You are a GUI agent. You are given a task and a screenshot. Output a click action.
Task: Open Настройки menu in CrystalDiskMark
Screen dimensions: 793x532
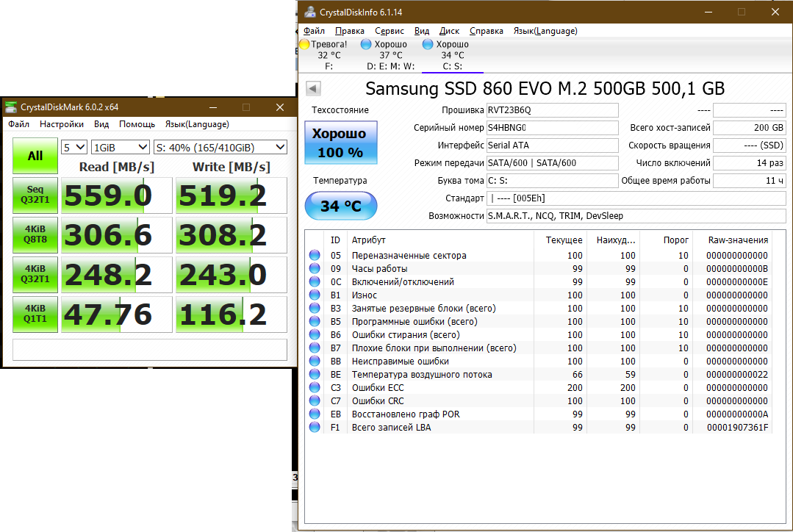coord(62,124)
